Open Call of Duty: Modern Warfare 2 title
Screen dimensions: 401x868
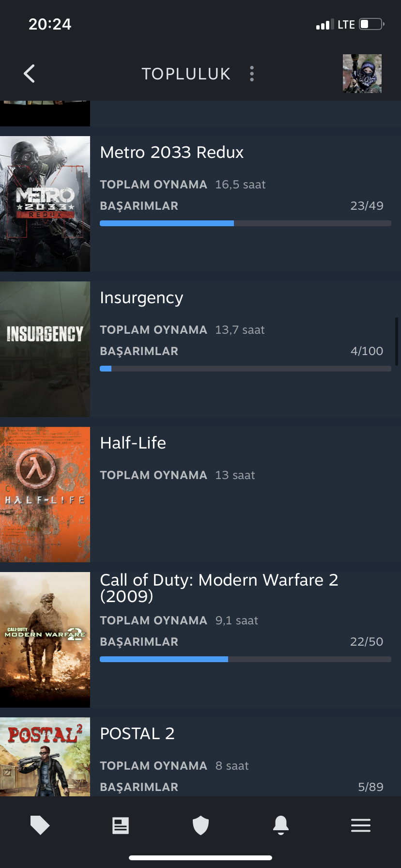pyautogui.click(x=219, y=588)
